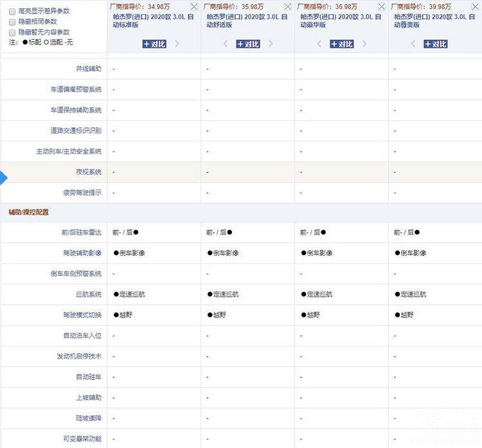Remove the 自动豪华版 model column
482x448 pixels.
[x=382, y=6]
